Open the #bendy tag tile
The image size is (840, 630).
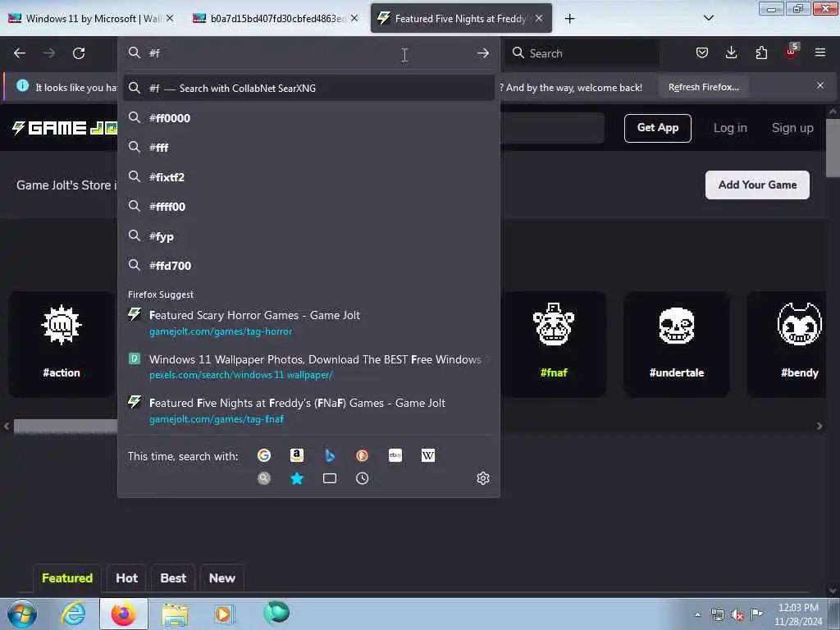(787, 345)
